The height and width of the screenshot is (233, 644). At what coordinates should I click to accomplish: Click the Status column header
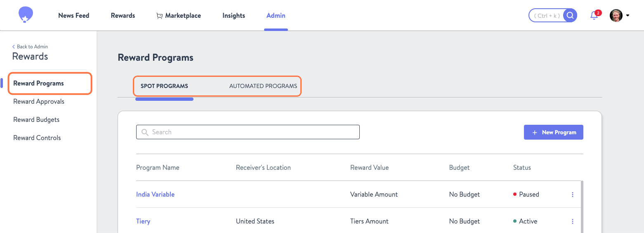pos(522,168)
